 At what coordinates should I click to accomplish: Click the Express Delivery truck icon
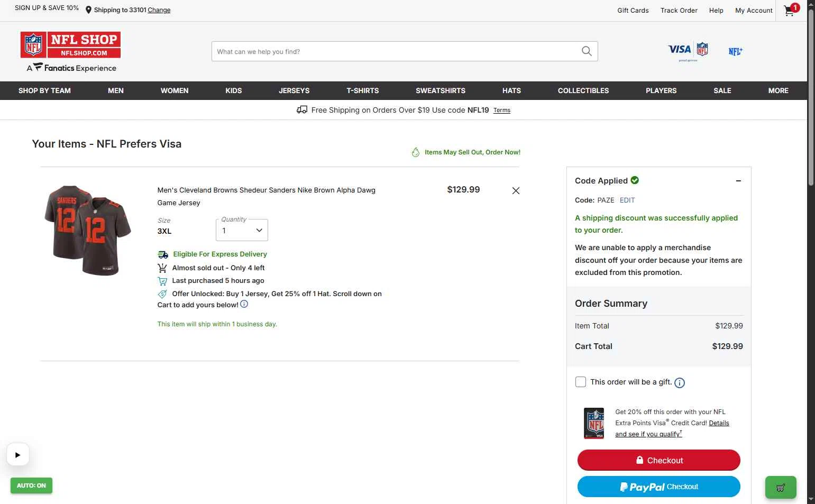[163, 254]
